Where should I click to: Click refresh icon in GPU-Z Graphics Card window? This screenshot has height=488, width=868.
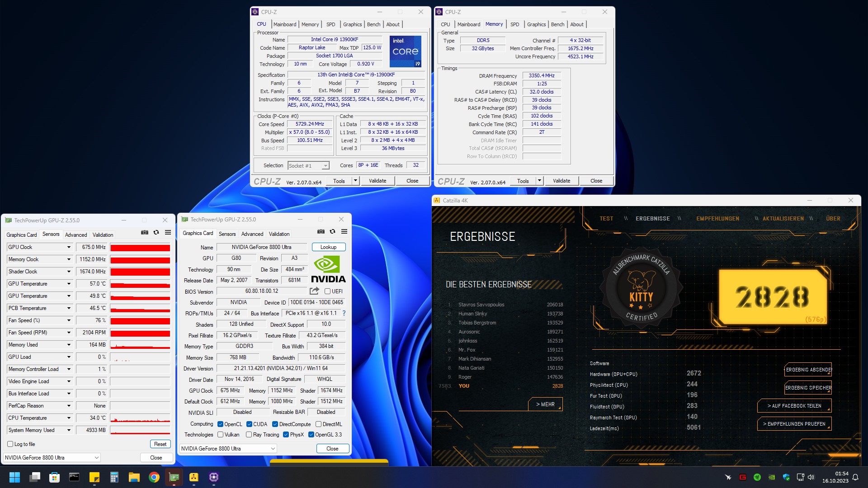333,232
